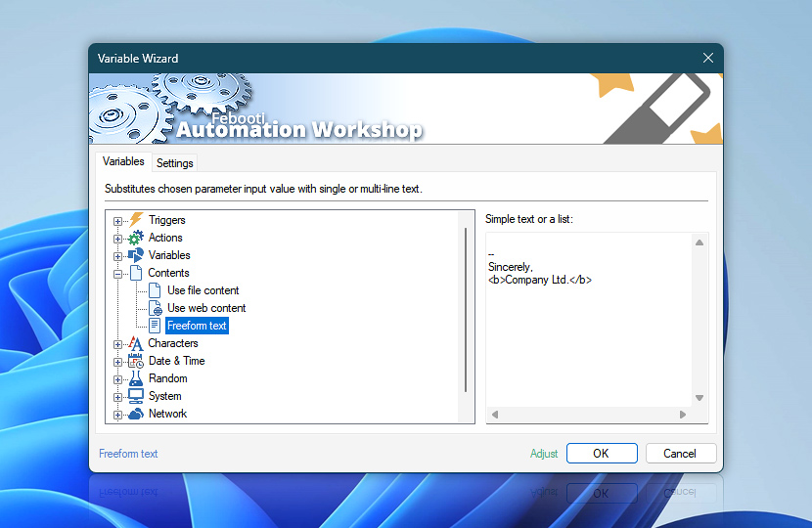The height and width of the screenshot is (528, 812).
Task: Select the Date & Time label
Action: pyautogui.click(x=177, y=361)
